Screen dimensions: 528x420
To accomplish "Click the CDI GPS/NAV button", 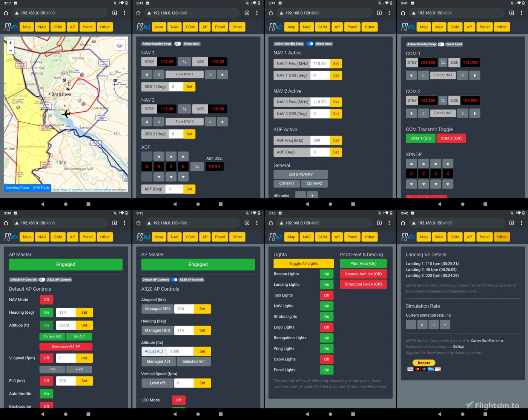I will coord(301,174).
